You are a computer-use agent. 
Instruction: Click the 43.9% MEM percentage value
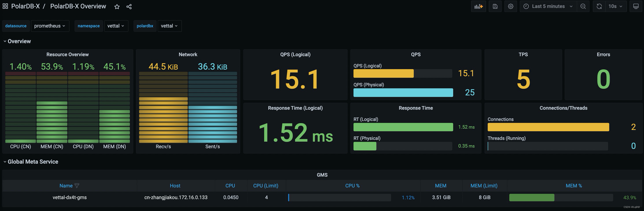[630, 198]
